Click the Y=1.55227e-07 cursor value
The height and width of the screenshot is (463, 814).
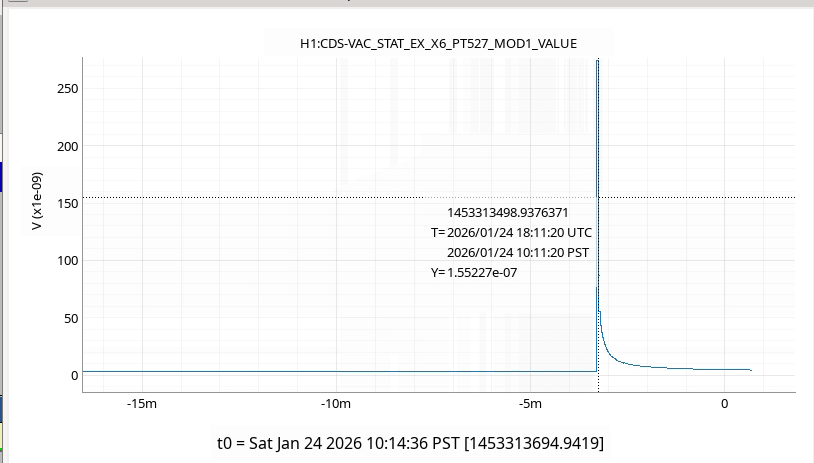[474, 272]
